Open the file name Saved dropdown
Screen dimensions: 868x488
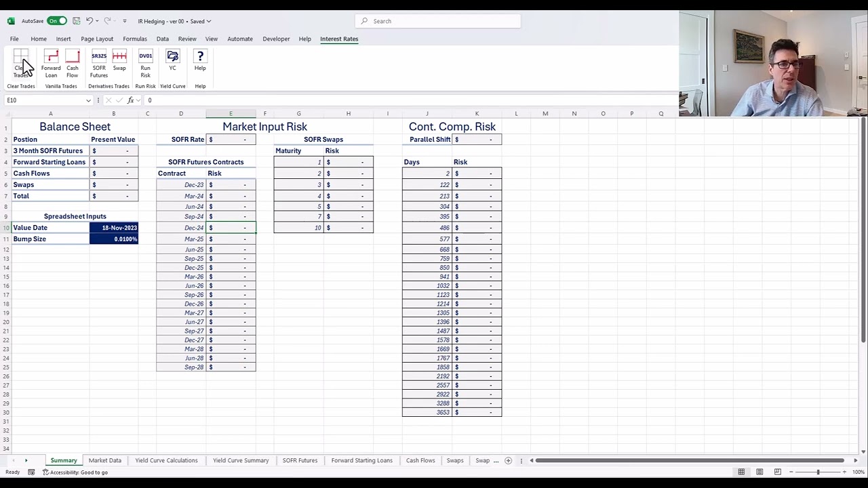[x=208, y=21]
